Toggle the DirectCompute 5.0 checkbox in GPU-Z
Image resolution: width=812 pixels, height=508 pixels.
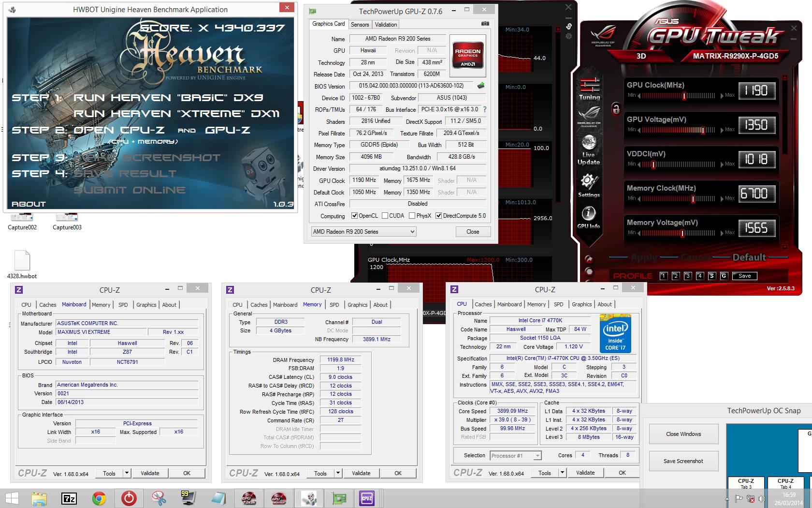coord(438,216)
